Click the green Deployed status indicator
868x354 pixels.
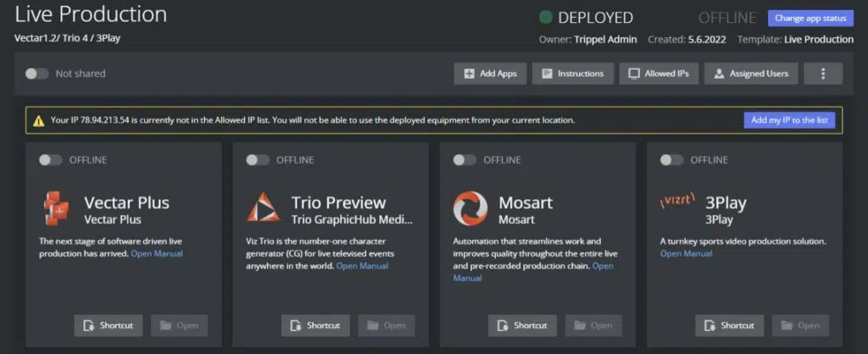[546, 18]
